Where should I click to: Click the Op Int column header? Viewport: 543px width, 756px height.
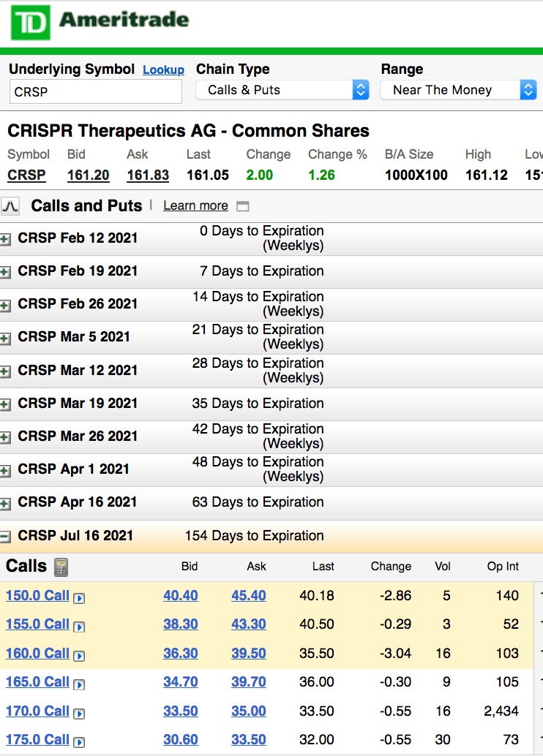pyautogui.click(x=503, y=567)
